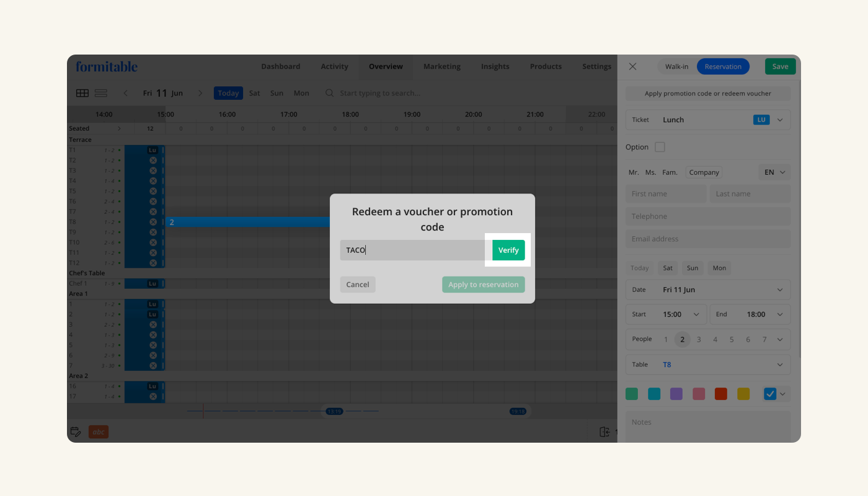Viewport: 868px width, 496px height.
Task: Click the Verify button
Action: click(508, 250)
